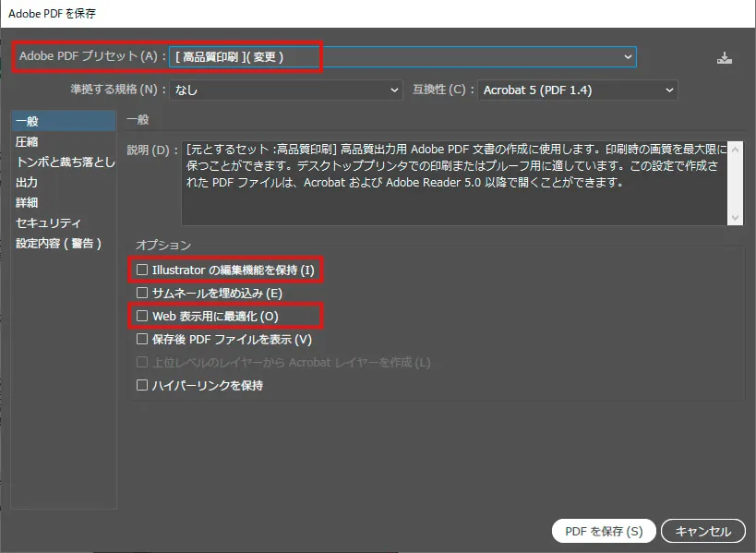Toggle Web 表示用に最適化 checkbox
The width and height of the screenshot is (756, 553).
(142, 316)
